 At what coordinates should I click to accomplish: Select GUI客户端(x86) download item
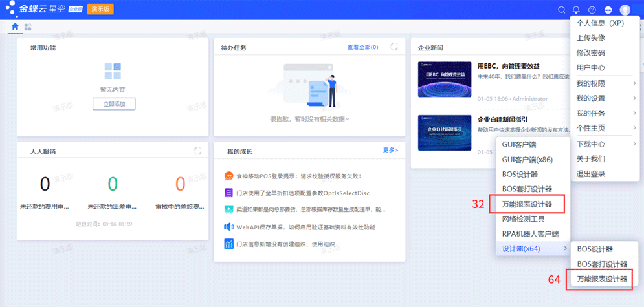pyautogui.click(x=533, y=160)
